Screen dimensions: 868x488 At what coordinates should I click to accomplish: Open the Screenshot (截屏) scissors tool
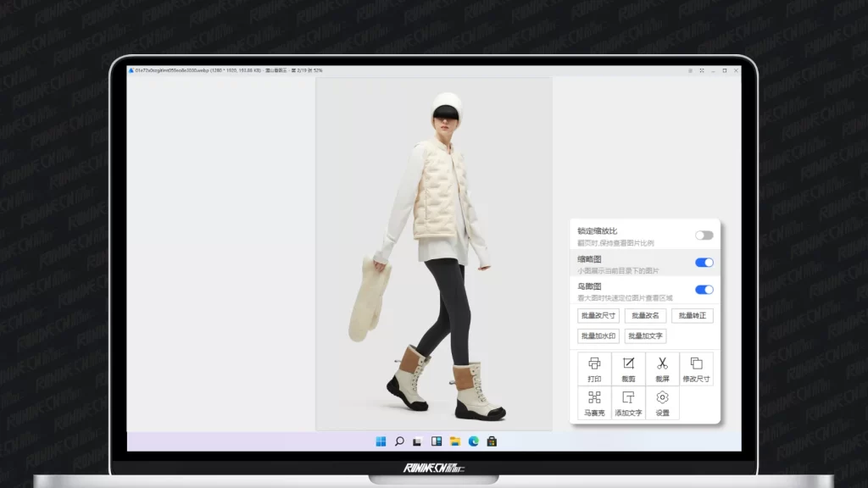tap(662, 369)
